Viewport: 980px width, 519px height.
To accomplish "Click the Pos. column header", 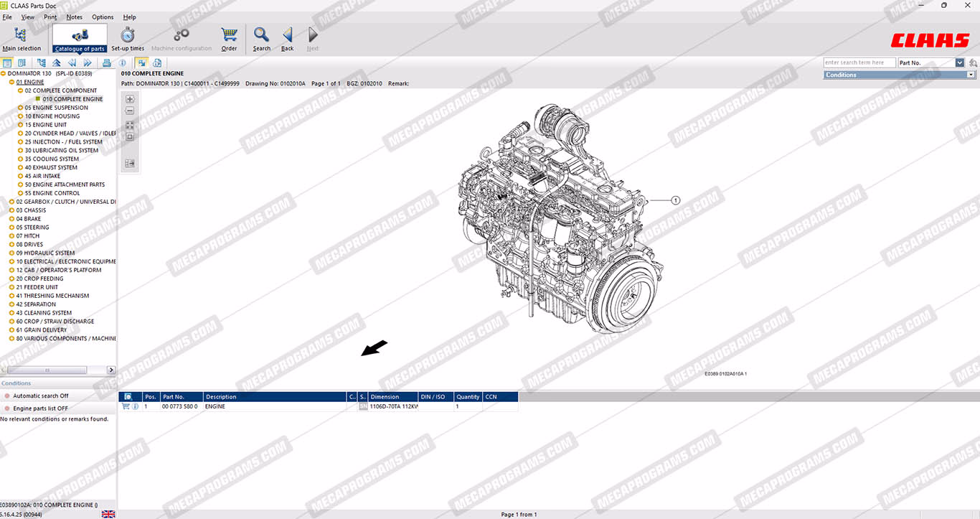I will [151, 397].
